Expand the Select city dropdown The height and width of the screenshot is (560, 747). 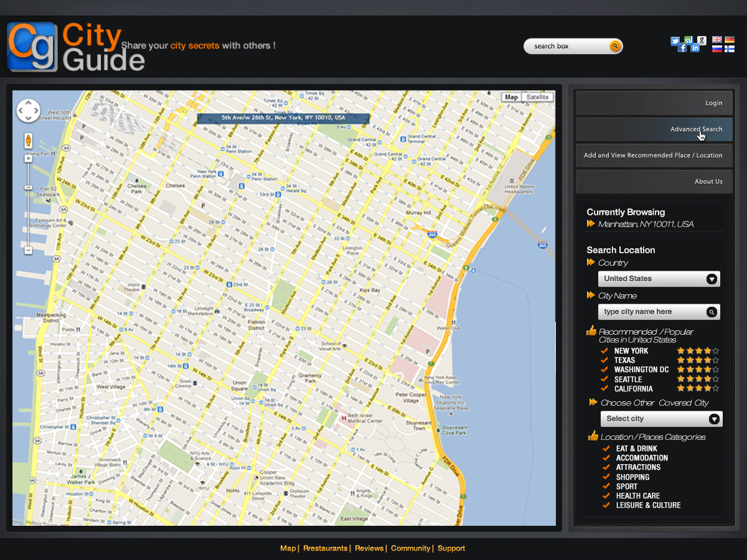coord(662,419)
